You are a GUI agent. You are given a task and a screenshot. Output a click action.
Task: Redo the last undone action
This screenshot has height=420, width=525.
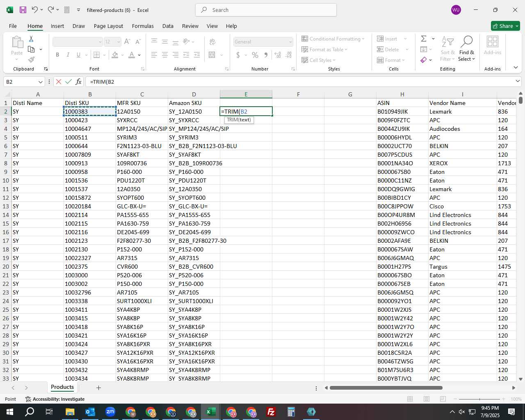pos(51,10)
